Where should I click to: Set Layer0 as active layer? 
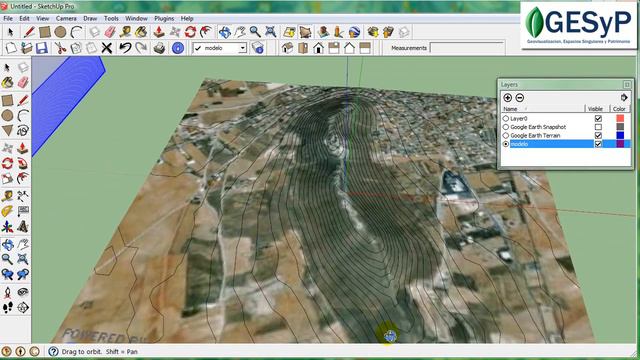506,118
